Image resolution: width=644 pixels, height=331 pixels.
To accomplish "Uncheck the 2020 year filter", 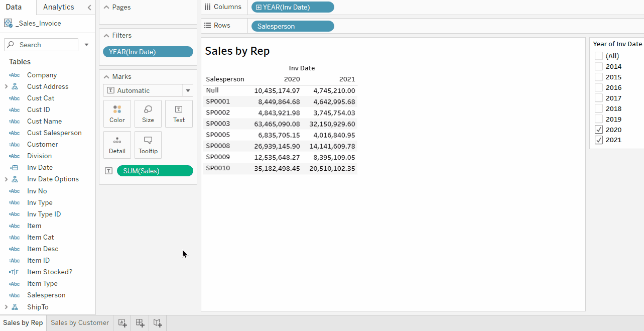I will click(598, 130).
